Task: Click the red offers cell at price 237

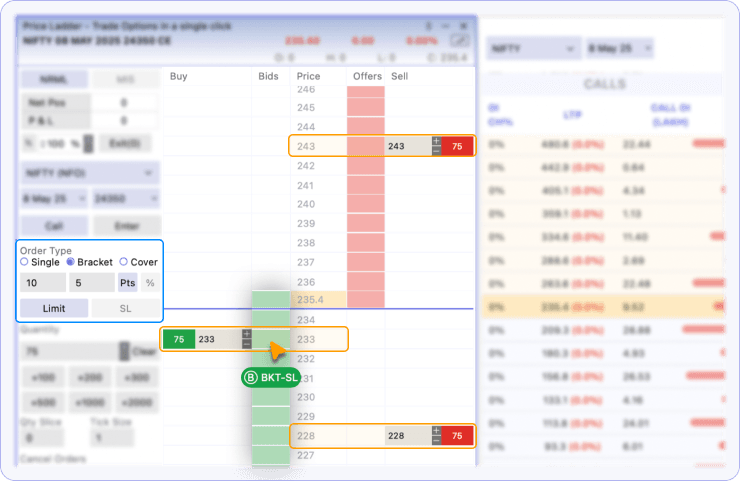Action: click(x=366, y=262)
